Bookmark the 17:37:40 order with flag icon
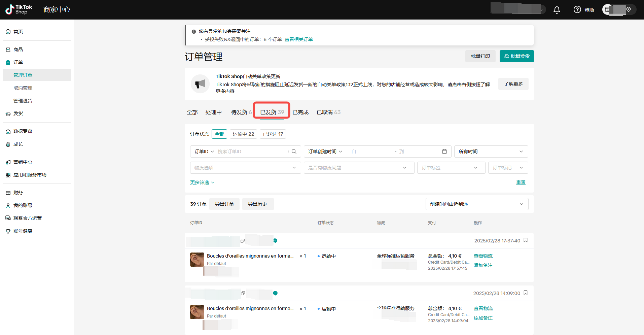644x335 pixels. tap(526, 240)
